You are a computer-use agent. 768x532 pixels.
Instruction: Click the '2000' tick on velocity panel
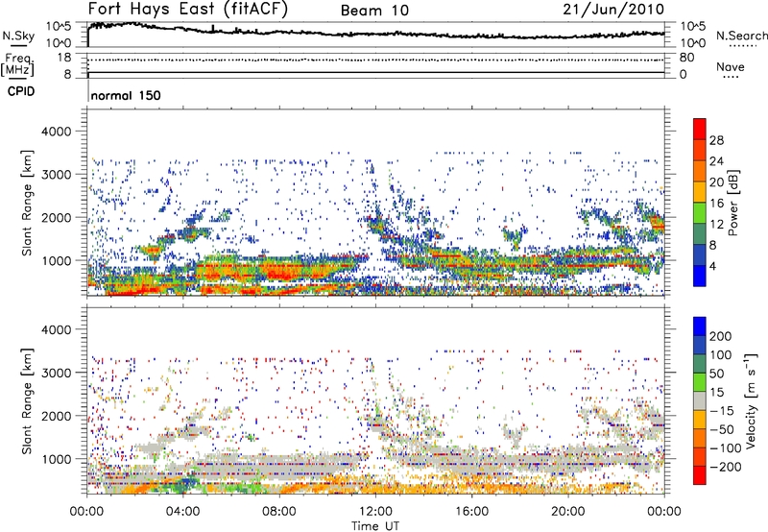(x=56, y=416)
